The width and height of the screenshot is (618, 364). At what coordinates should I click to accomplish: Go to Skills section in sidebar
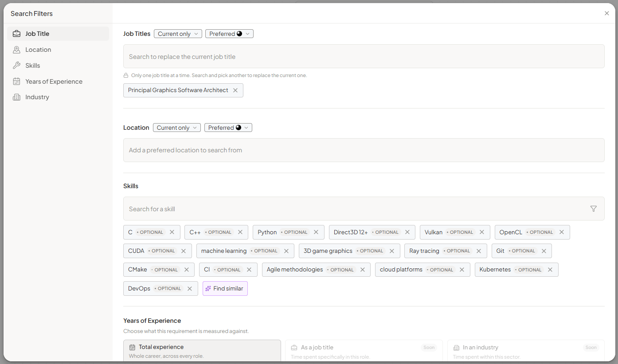coord(58,66)
